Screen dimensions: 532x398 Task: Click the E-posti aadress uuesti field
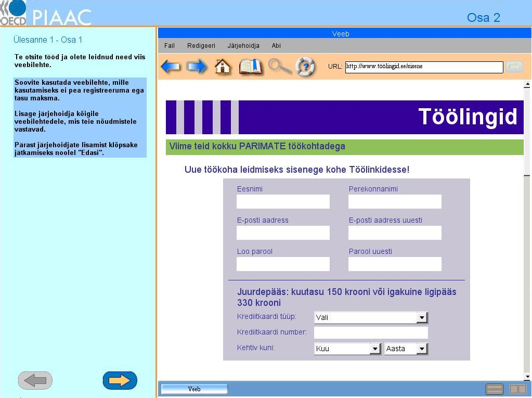(395, 233)
